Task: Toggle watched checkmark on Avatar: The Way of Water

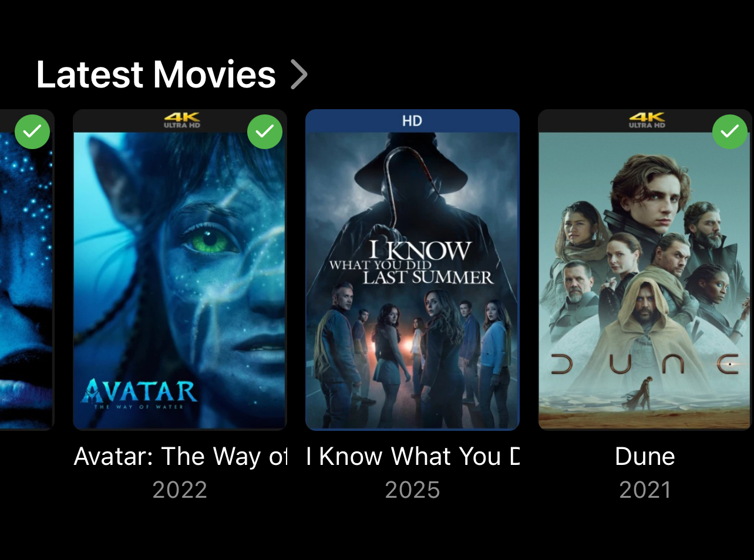Action: click(265, 131)
